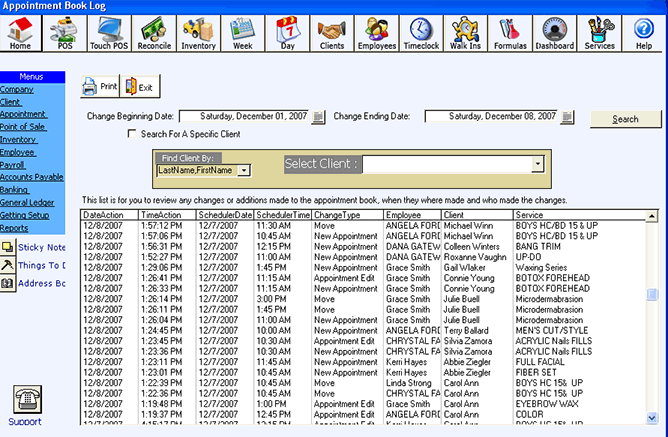Open the Banking menu link
Viewport: 668px width, 437px height.
pyautogui.click(x=14, y=190)
